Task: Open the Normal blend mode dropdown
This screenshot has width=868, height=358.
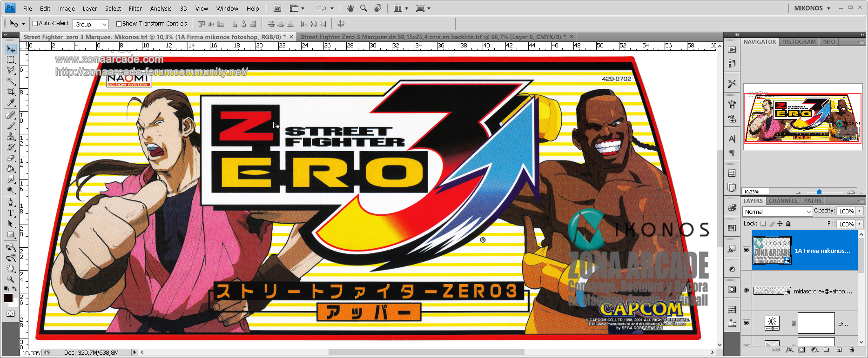Action: coord(777,212)
